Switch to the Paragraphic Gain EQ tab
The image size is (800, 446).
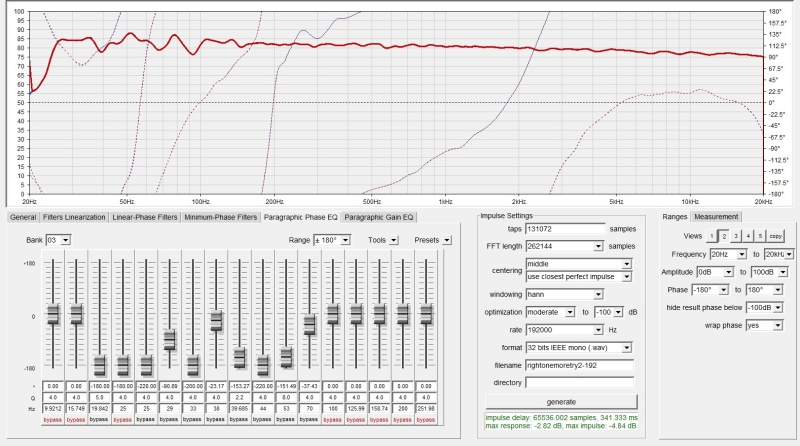(x=378, y=217)
